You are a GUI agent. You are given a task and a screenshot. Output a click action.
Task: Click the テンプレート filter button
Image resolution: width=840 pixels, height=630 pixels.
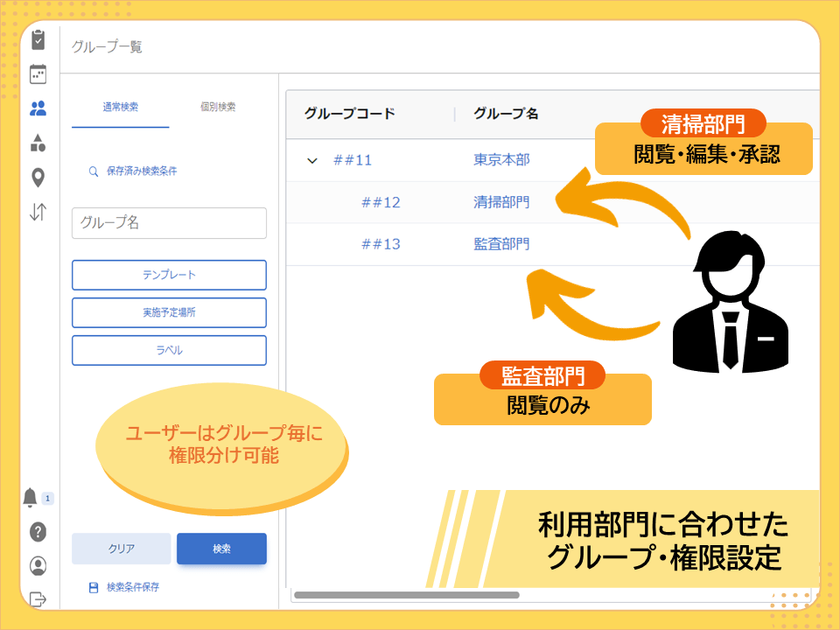click(169, 275)
